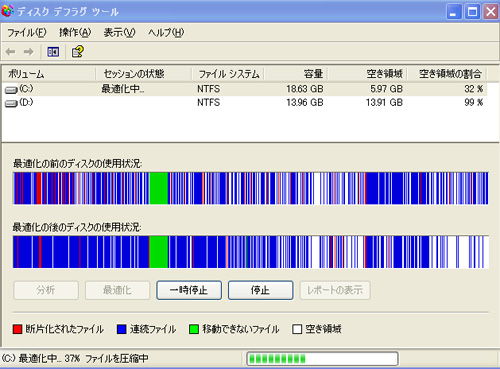
Task: Click the 最適化 button
Action: coord(117,290)
